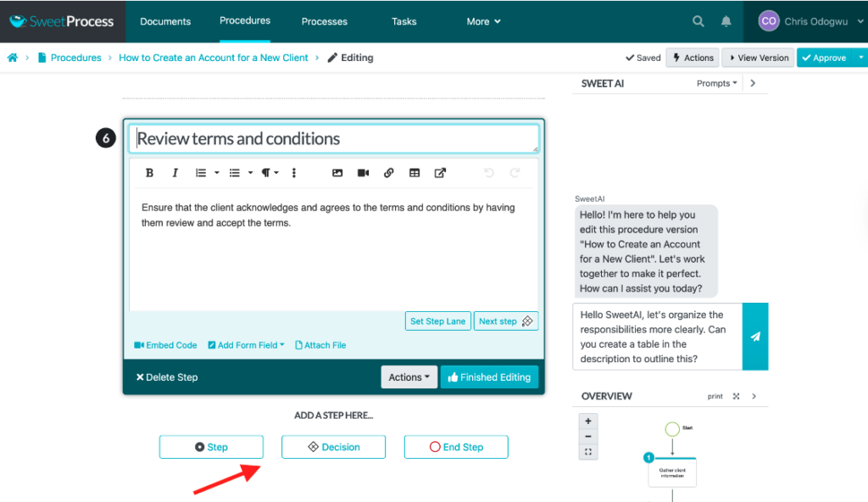This screenshot has height=502, width=868.
Task: Insert an unordered bullet list
Action: click(234, 173)
